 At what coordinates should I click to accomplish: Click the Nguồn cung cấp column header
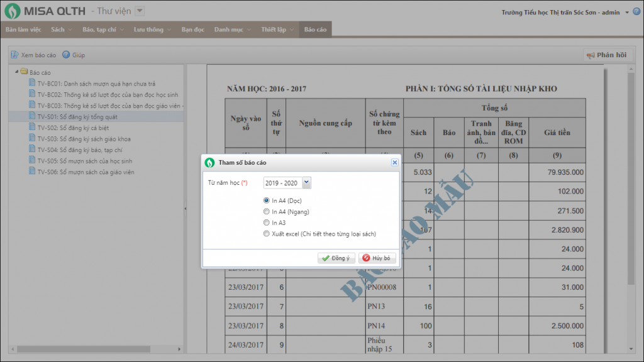coord(325,123)
